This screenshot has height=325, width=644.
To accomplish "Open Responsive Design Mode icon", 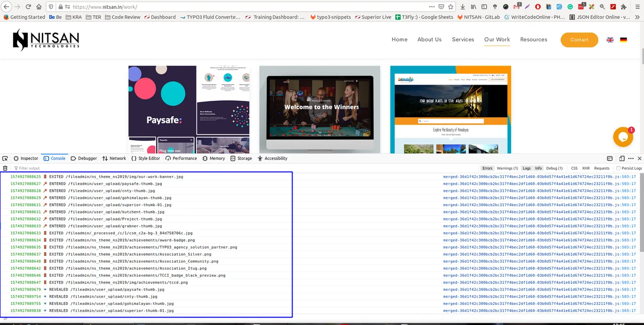I will [621, 158].
